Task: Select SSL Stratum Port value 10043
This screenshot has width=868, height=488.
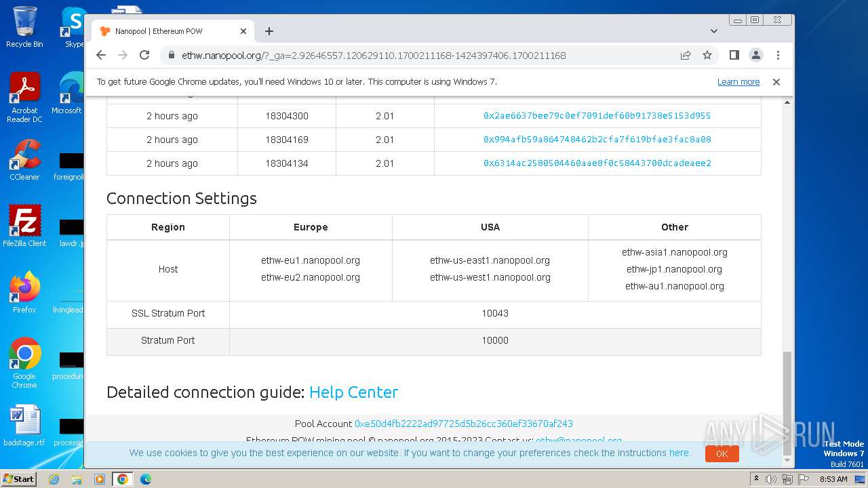Action: click(495, 313)
